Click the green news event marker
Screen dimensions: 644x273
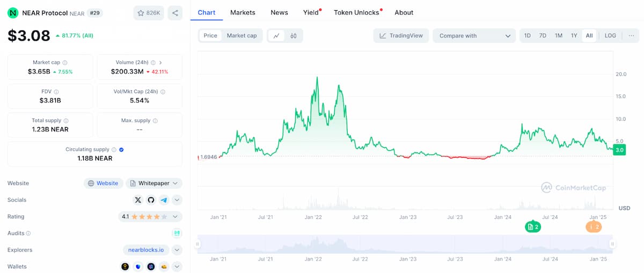pyautogui.click(x=533, y=227)
